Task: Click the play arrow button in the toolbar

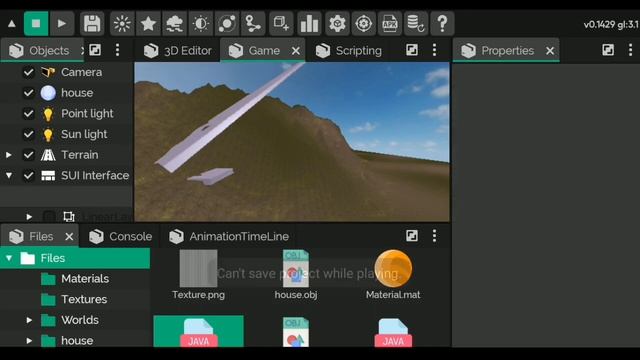Action: coord(62,24)
